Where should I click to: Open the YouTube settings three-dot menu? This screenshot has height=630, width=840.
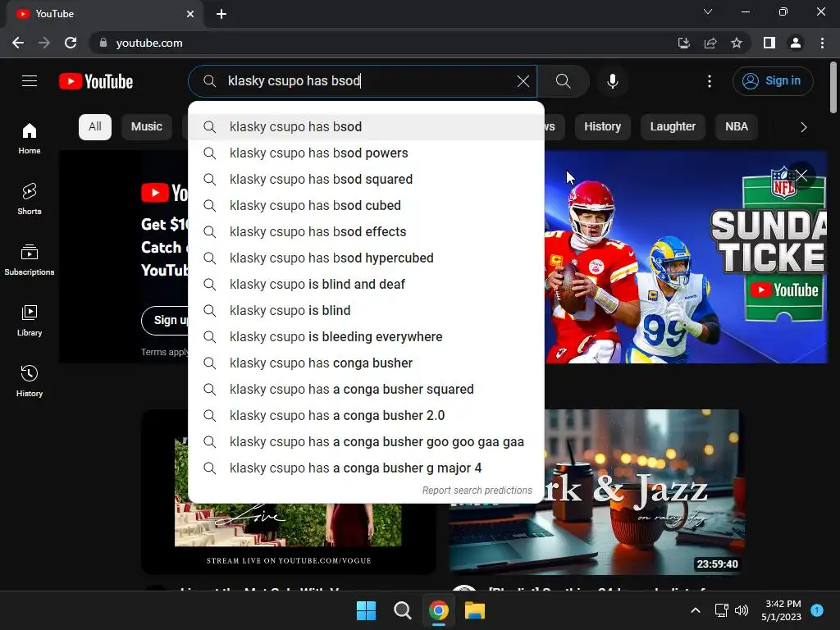710,81
